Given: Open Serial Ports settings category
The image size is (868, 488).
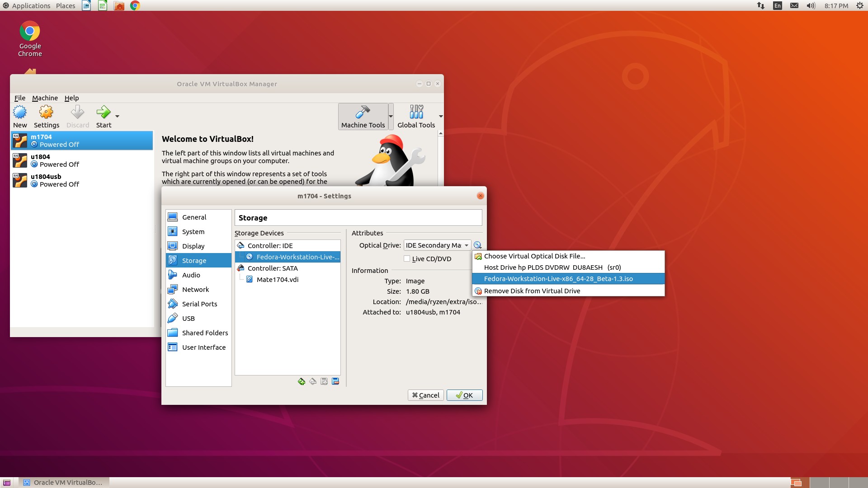Looking at the screenshot, I should pyautogui.click(x=198, y=304).
